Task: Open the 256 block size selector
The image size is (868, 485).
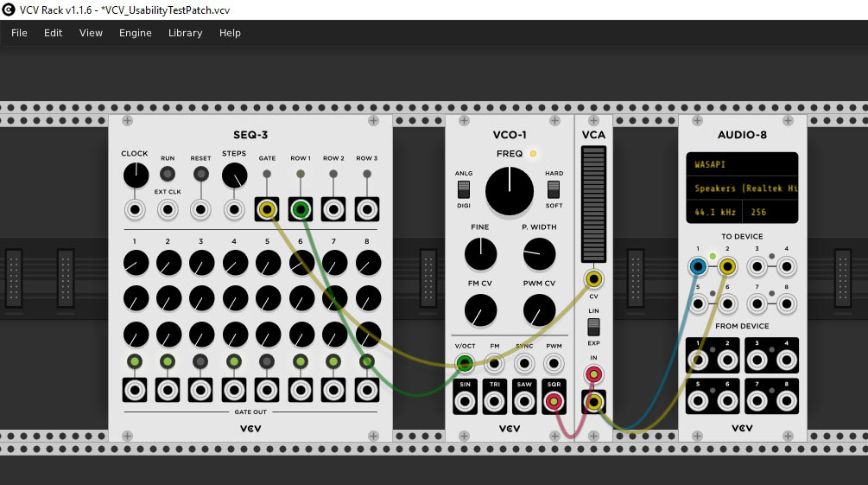Action: coord(770,213)
